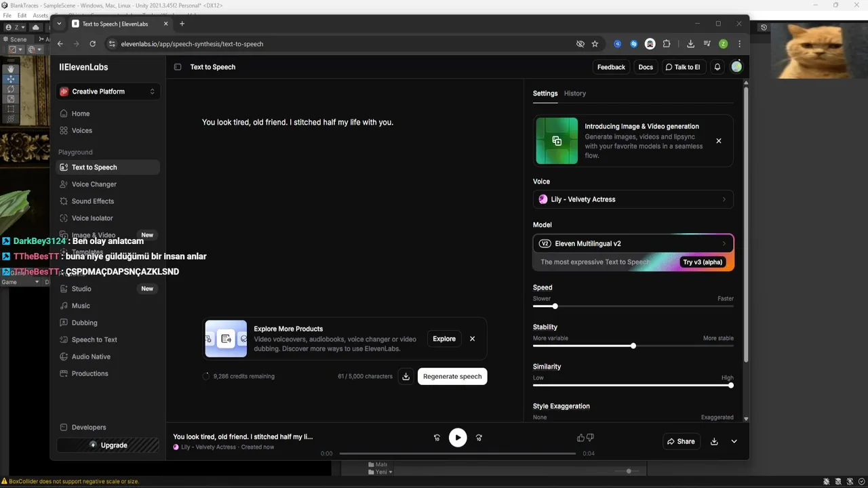868x488 pixels.
Task: Open Voices in sidebar
Action: coord(108,131)
